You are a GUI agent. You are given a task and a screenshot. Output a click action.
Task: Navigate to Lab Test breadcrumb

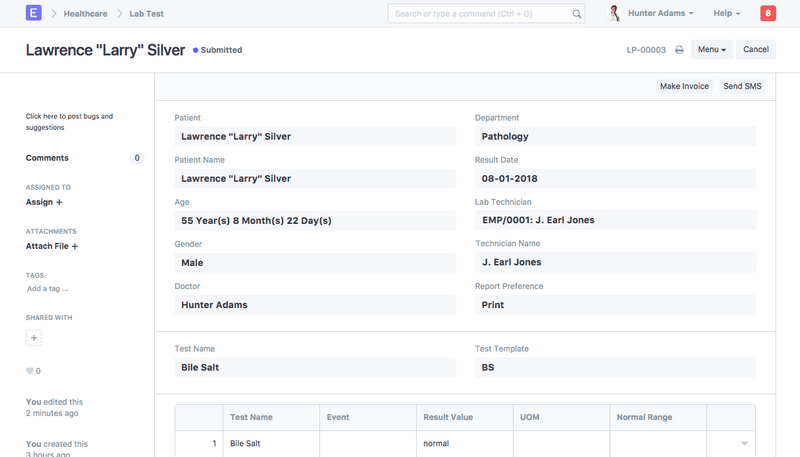149,14
